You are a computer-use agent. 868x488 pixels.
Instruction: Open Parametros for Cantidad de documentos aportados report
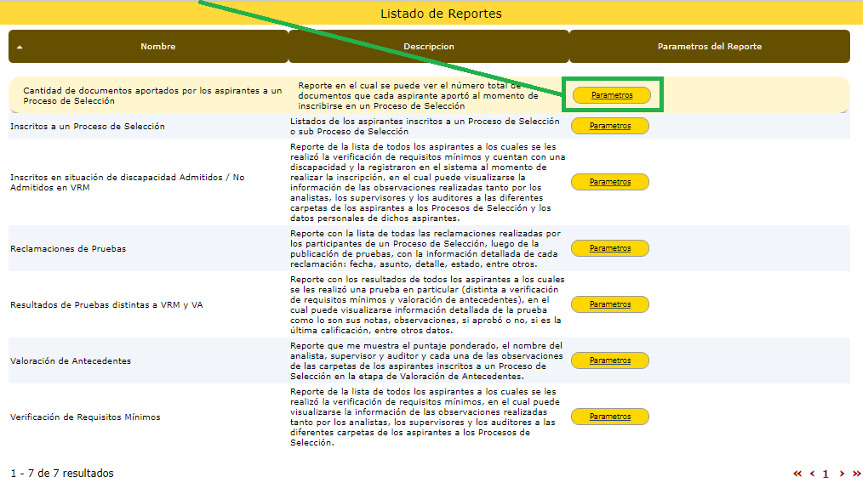[612, 95]
